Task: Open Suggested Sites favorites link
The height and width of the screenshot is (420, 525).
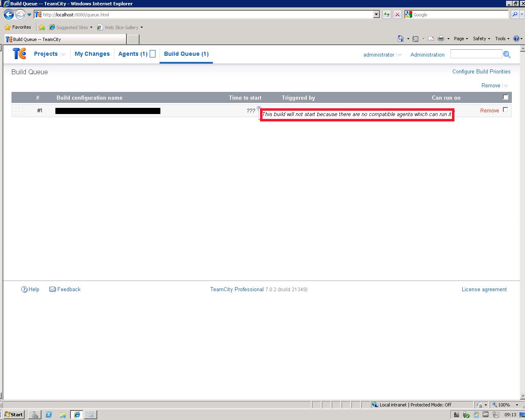Action: pyautogui.click(x=71, y=27)
